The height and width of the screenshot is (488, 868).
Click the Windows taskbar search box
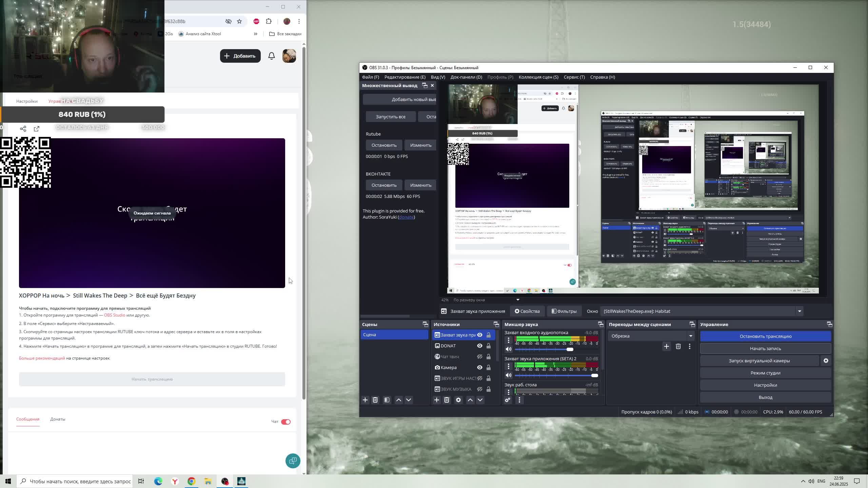pos(75,481)
